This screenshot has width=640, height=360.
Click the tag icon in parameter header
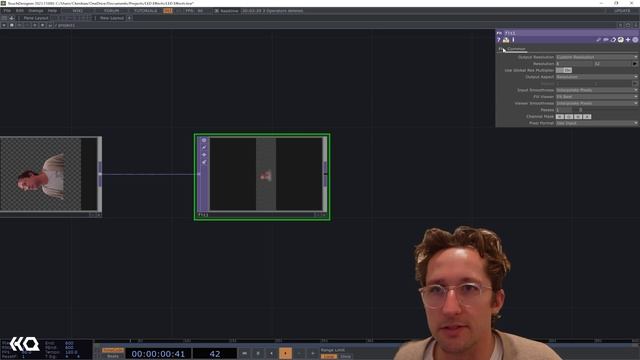606,40
